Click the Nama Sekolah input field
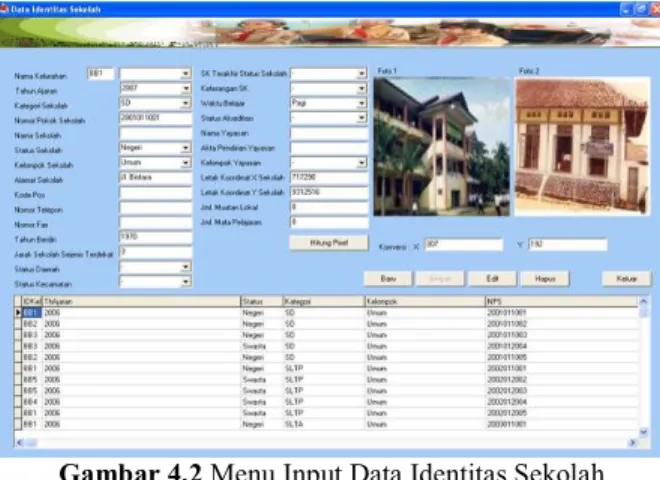The width and height of the screenshot is (660, 480). [155, 133]
